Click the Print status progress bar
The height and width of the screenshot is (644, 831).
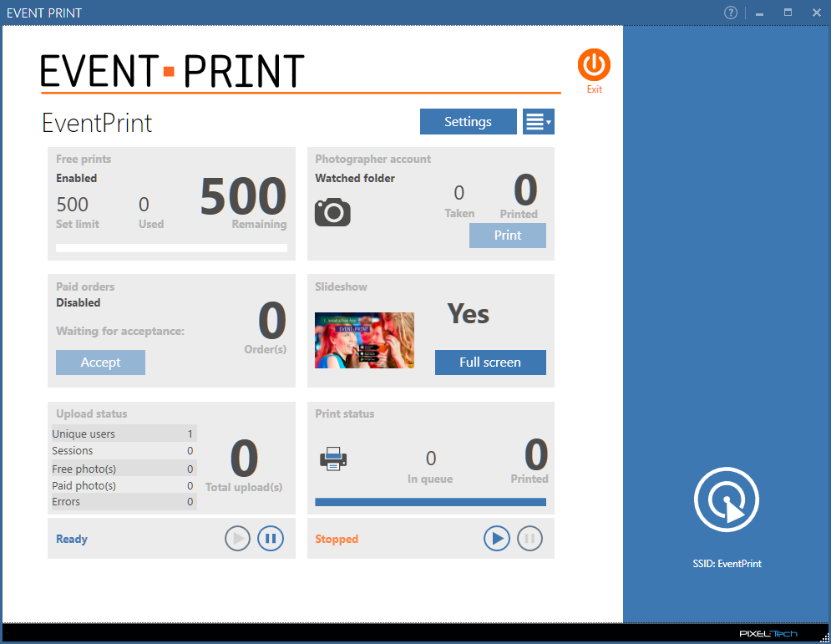430,502
